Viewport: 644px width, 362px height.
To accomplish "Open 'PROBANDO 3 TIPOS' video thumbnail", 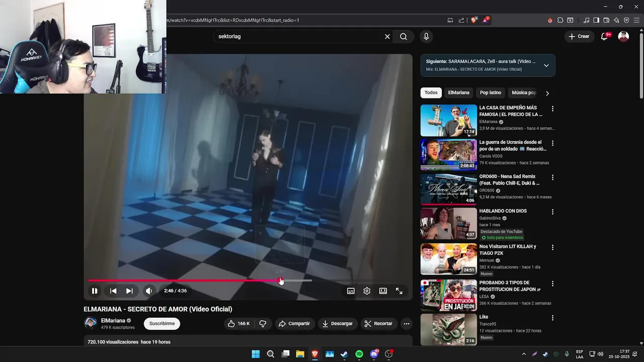I will tap(449, 295).
